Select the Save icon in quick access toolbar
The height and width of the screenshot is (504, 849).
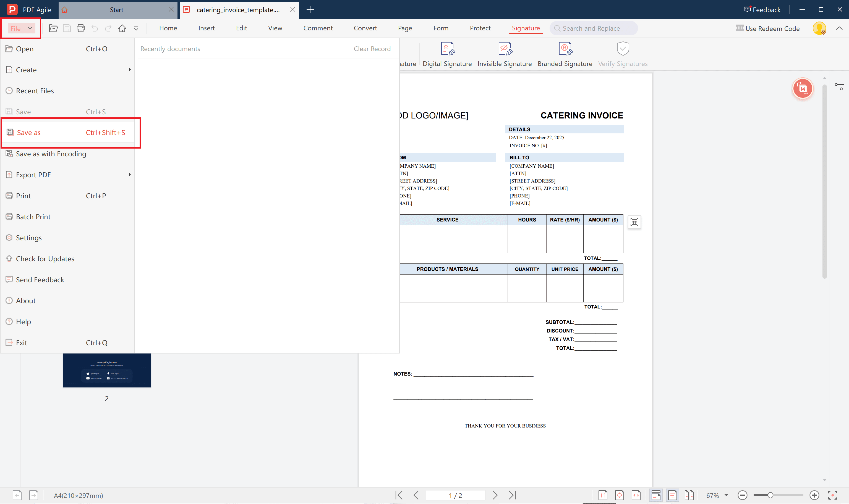click(67, 28)
